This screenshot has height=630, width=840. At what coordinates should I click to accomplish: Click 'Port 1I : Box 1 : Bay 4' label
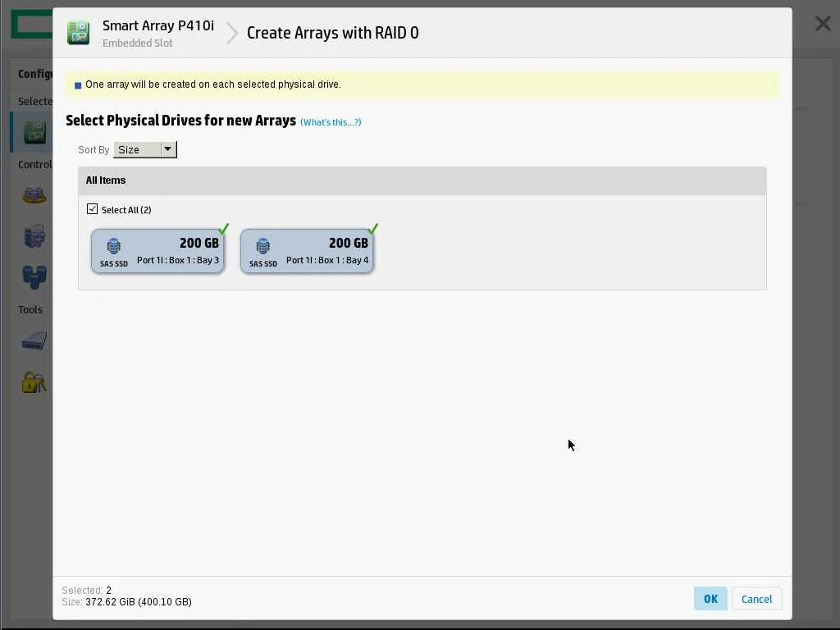[x=327, y=260]
